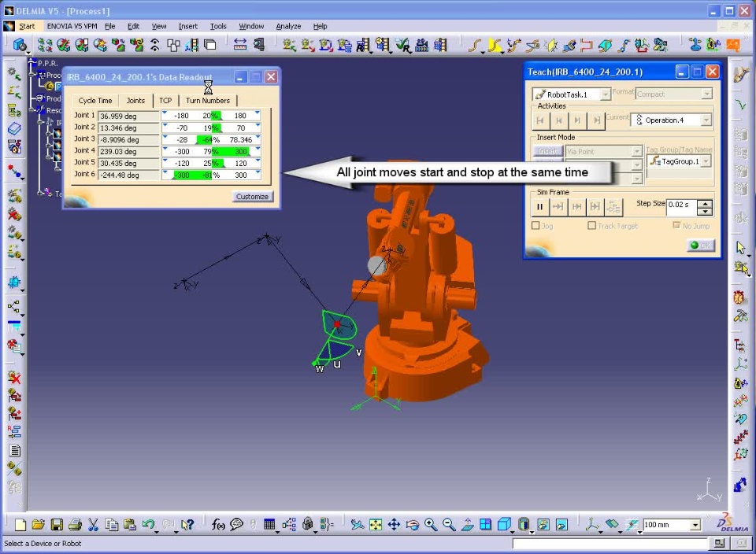Viewport: 756px width, 554px height.
Task: Open the TagGroup.1 dropdown
Action: pyautogui.click(x=706, y=161)
